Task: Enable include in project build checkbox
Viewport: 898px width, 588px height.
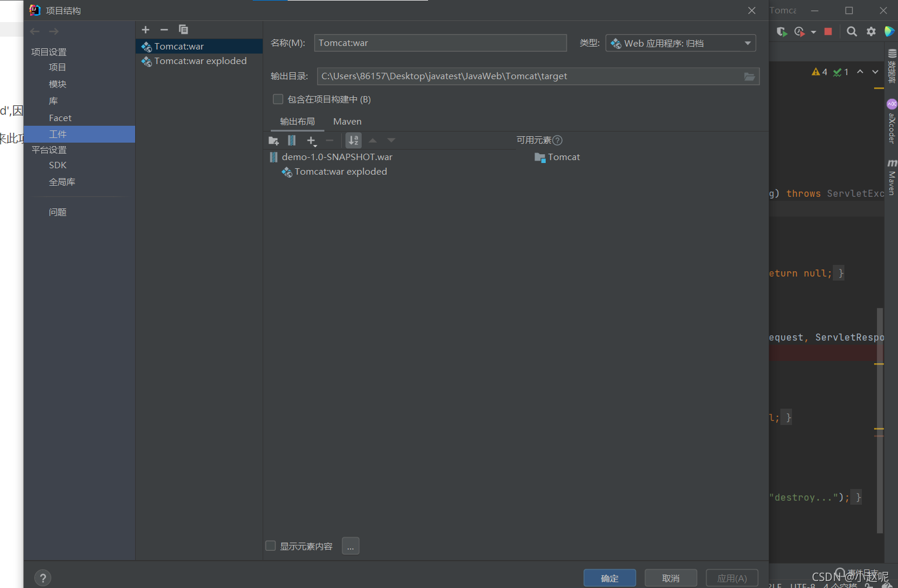Action: click(x=278, y=99)
